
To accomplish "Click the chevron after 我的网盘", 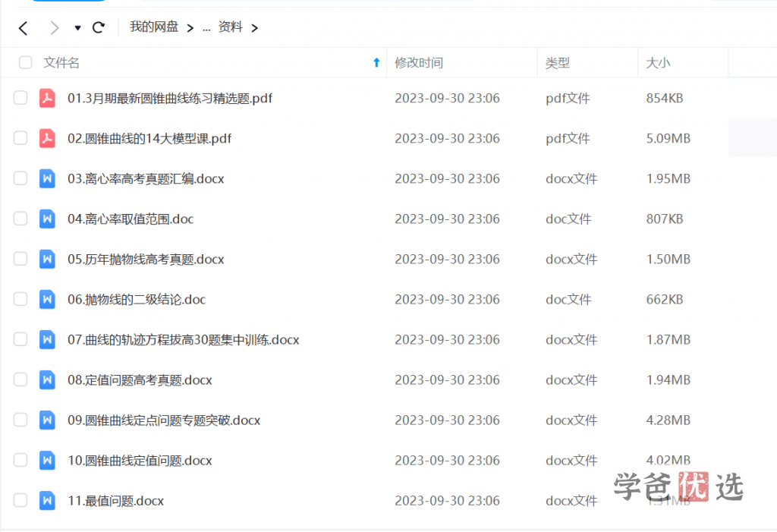I will click(190, 28).
